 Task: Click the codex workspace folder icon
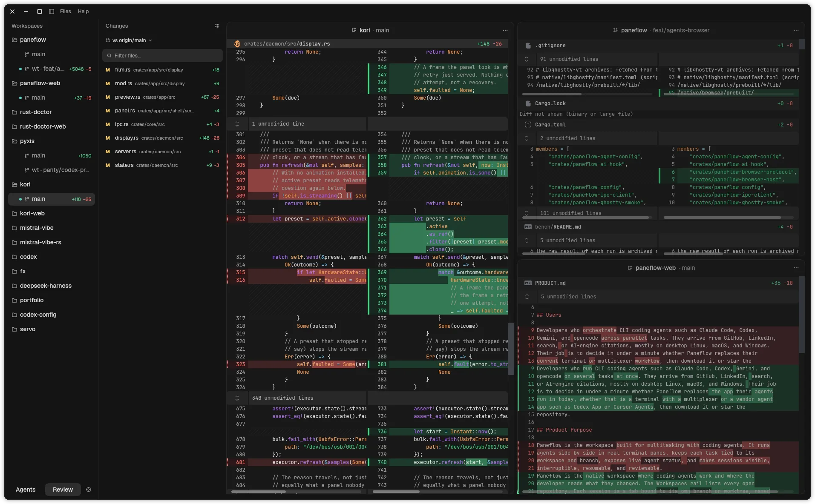14,257
